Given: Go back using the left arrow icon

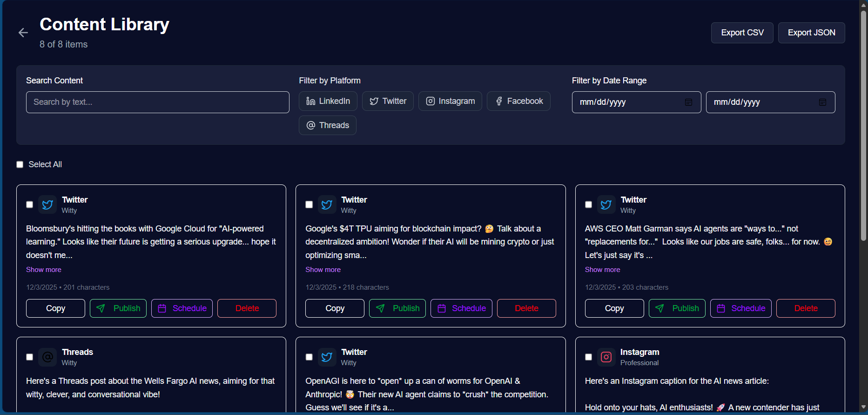Looking at the screenshot, I should (x=23, y=33).
